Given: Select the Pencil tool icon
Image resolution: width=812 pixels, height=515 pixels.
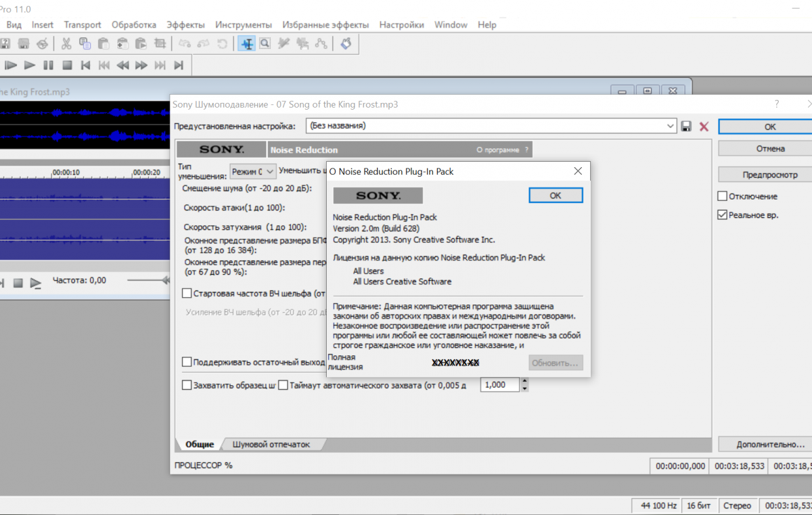Looking at the screenshot, I should (x=284, y=44).
